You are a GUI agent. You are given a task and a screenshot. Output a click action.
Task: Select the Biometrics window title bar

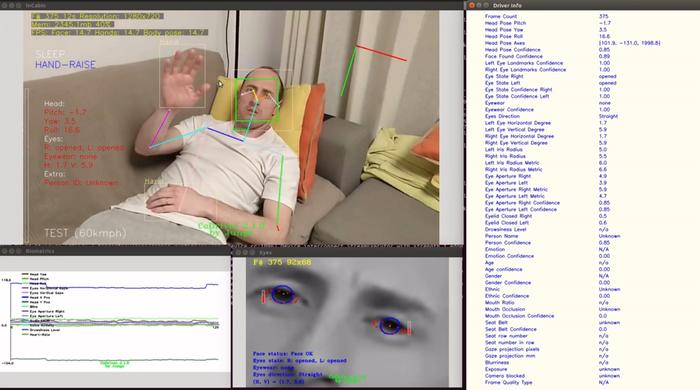(115, 251)
